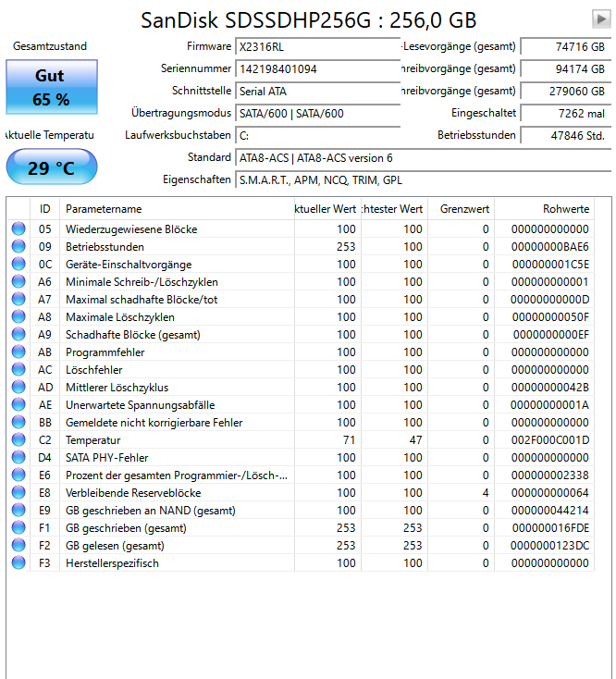Click the raw value 00000000042B
The width and height of the screenshot is (616, 679).
click(549, 387)
